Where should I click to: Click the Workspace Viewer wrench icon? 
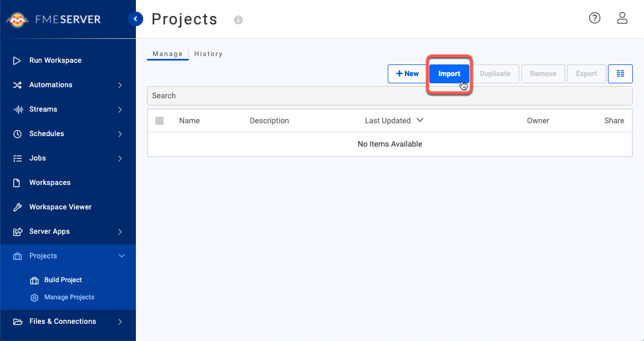click(x=17, y=207)
